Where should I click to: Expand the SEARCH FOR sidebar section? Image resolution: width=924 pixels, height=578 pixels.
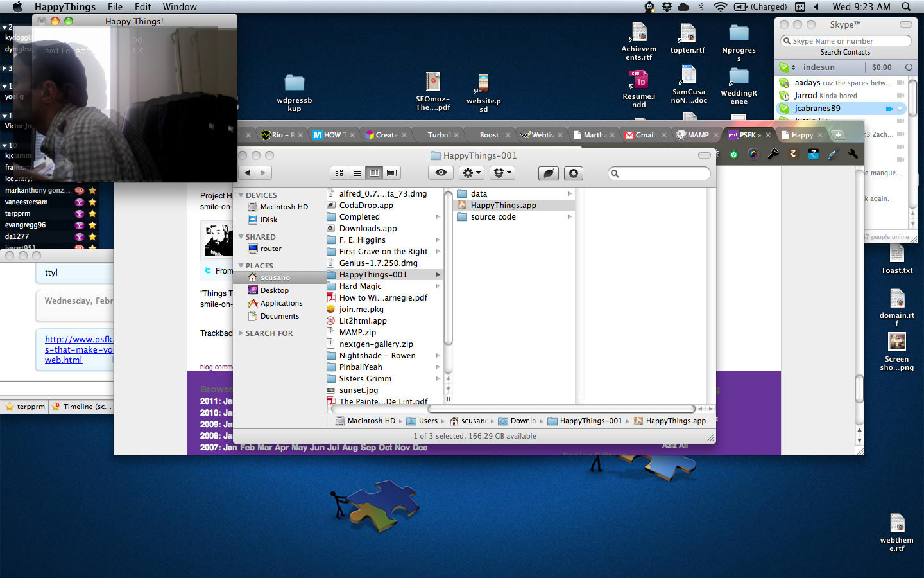(x=241, y=333)
